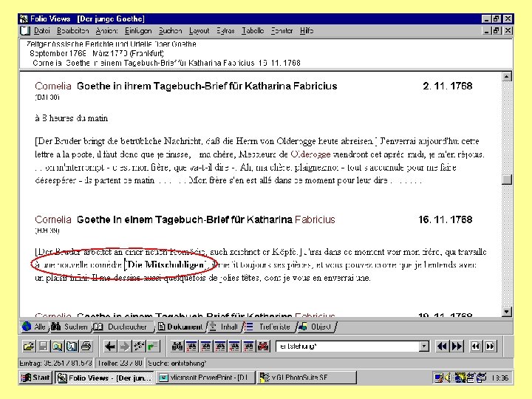Open the query history dropdown arrow
Image resolution: width=532 pixels, height=399 pixels.
click(424, 347)
